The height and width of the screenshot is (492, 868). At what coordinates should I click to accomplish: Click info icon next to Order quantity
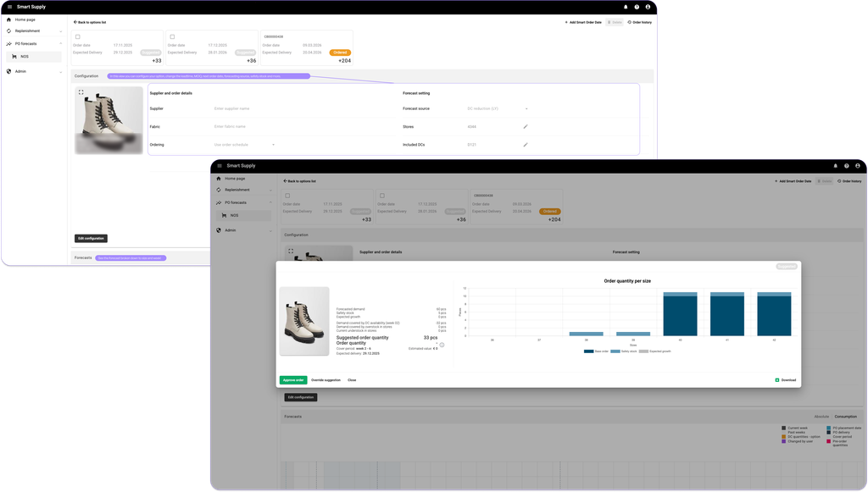pos(442,345)
